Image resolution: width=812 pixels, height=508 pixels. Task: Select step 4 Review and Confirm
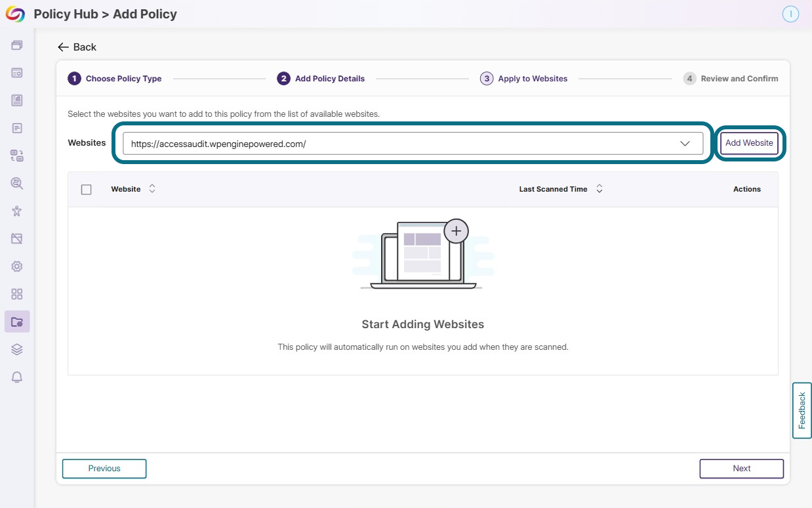(x=731, y=79)
